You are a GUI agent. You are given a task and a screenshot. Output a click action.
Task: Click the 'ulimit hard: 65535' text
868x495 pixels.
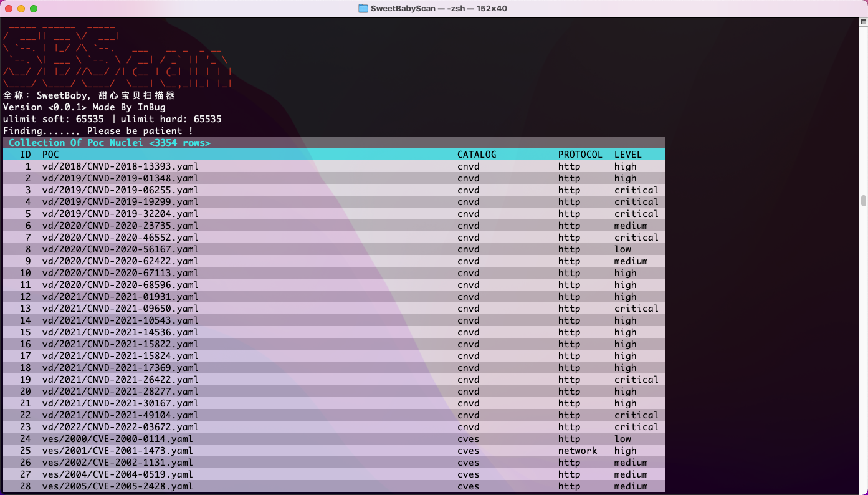[171, 119]
